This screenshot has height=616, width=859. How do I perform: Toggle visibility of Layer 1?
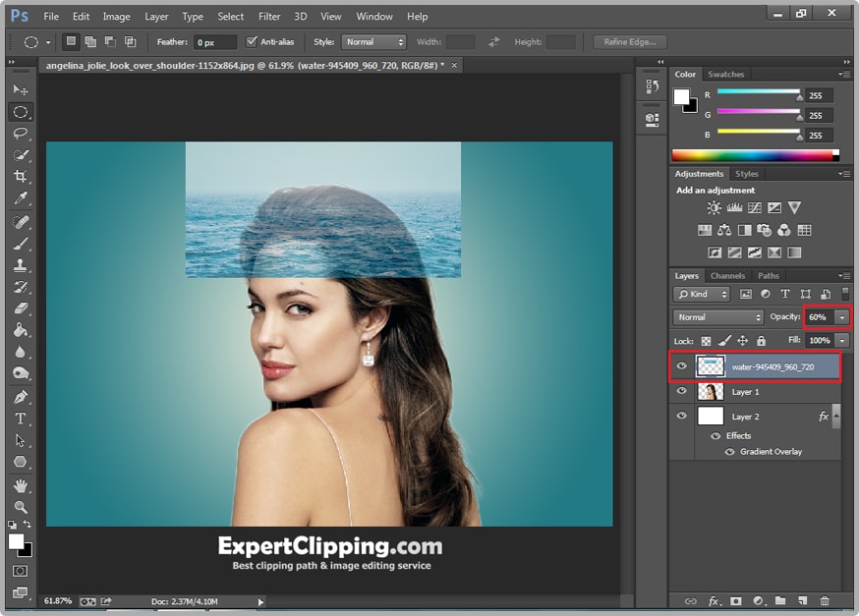coord(681,391)
